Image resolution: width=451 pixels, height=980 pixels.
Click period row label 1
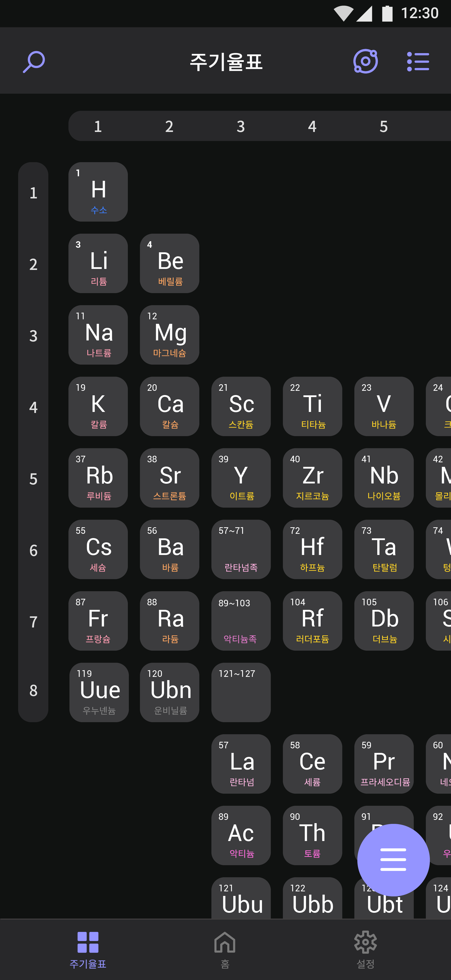pyautogui.click(x=33, y=193)
